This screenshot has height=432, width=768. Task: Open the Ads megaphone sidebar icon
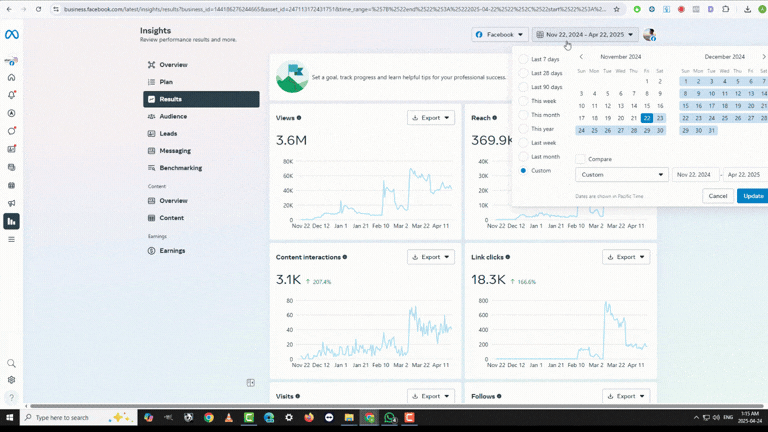coord(12,203)
